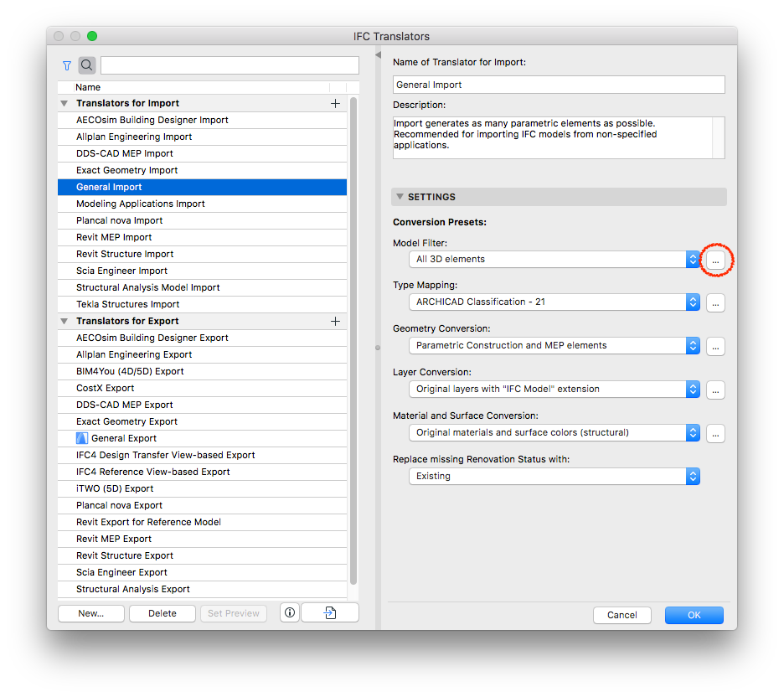Click the preview icon beside General Export

(81, 438)
